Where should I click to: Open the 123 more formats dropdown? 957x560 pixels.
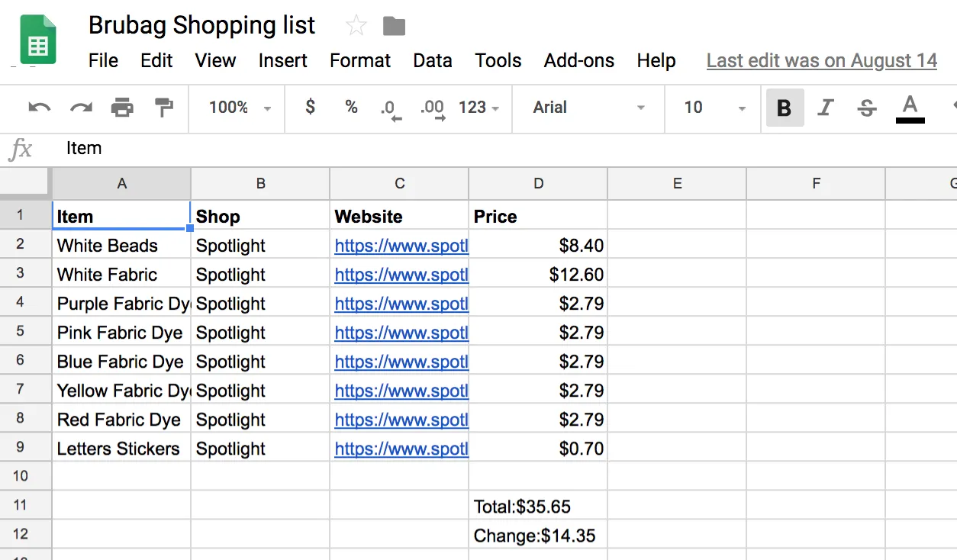click(478, 108)
